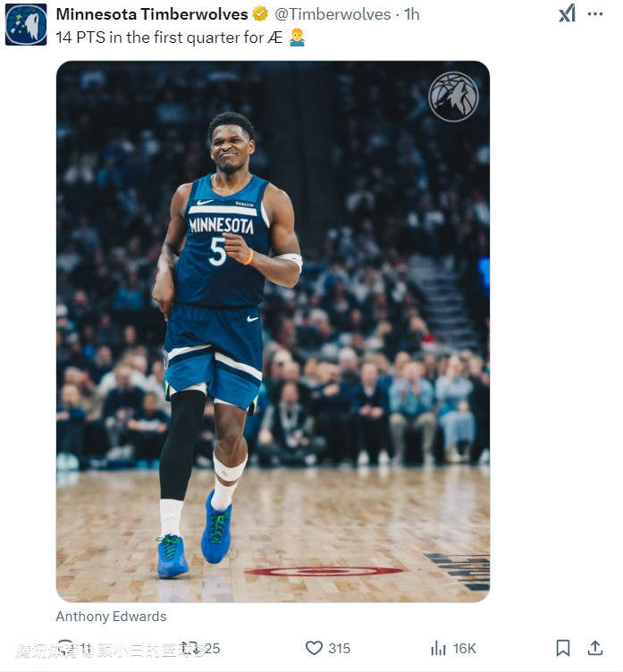Click the reply speech bubble icon
The image size is (623, 672).
(64, 649)
